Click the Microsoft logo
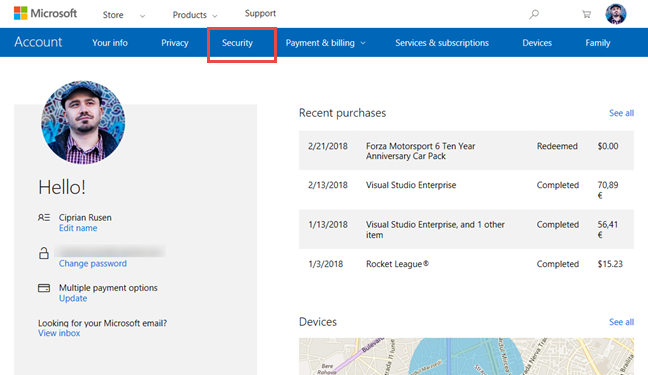 pos(45,13)
